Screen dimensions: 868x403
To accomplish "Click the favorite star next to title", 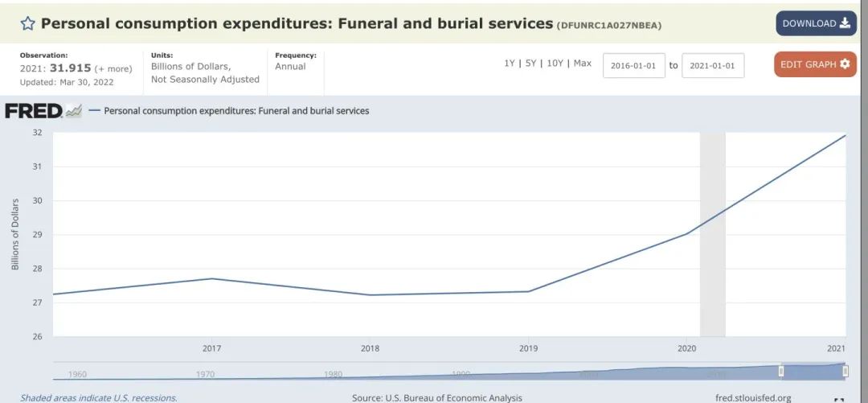I will tap(28, 23).
